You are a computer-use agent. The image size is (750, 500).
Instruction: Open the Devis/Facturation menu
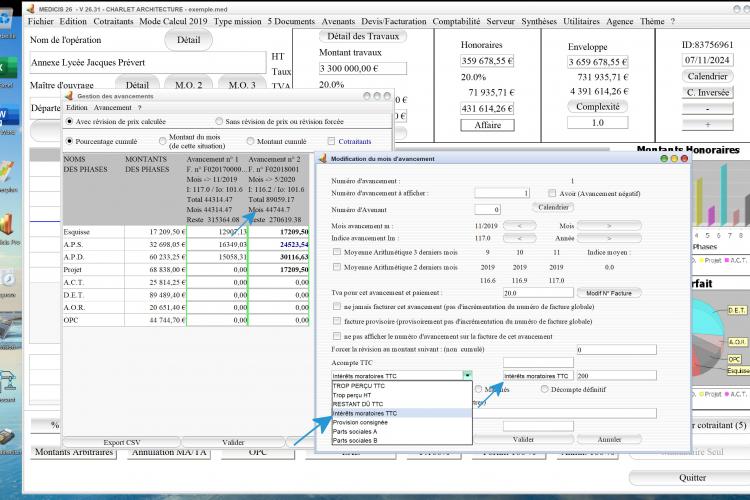pyautogui.click(x=394, y=22)
